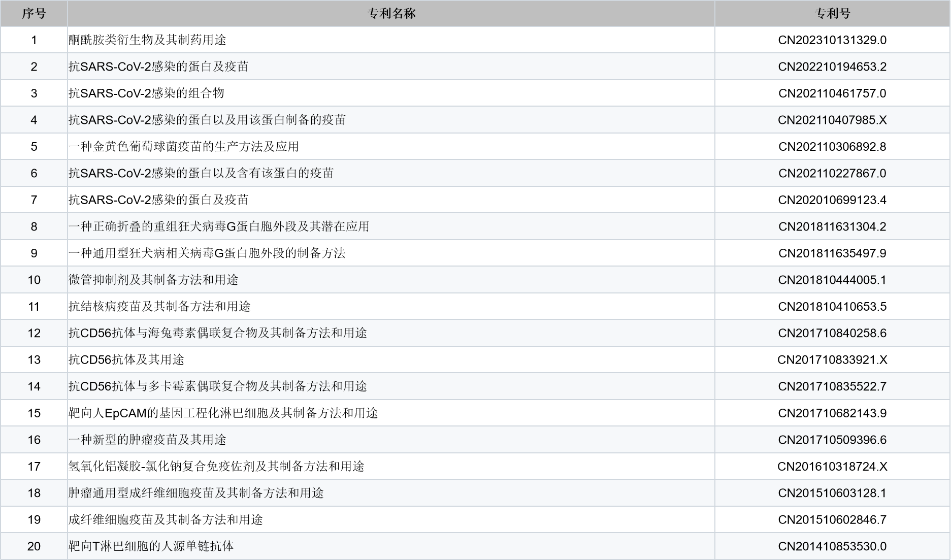Select patent number CN201811635497.9
The width and height of the screenshot is (951, 560).
(832, 253)
